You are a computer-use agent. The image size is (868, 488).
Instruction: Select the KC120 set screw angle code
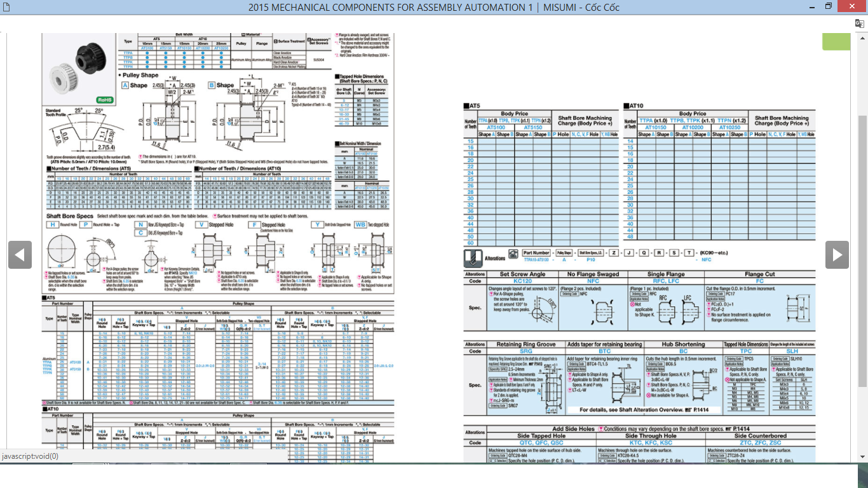(x=522, y=281)
